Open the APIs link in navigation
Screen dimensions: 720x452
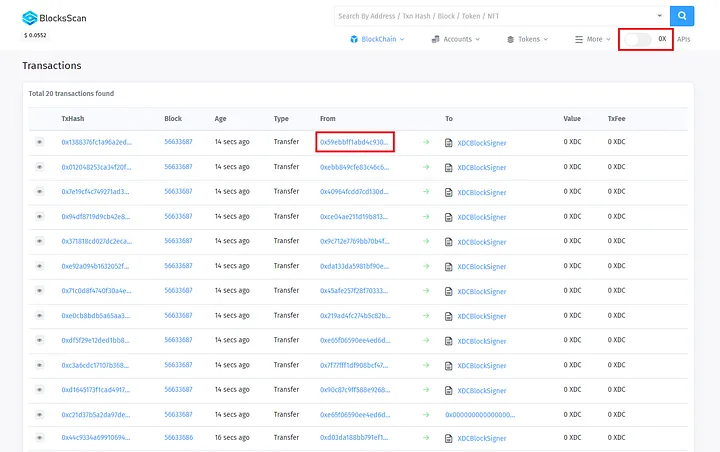pyautogui.click(x=684, y=39)
